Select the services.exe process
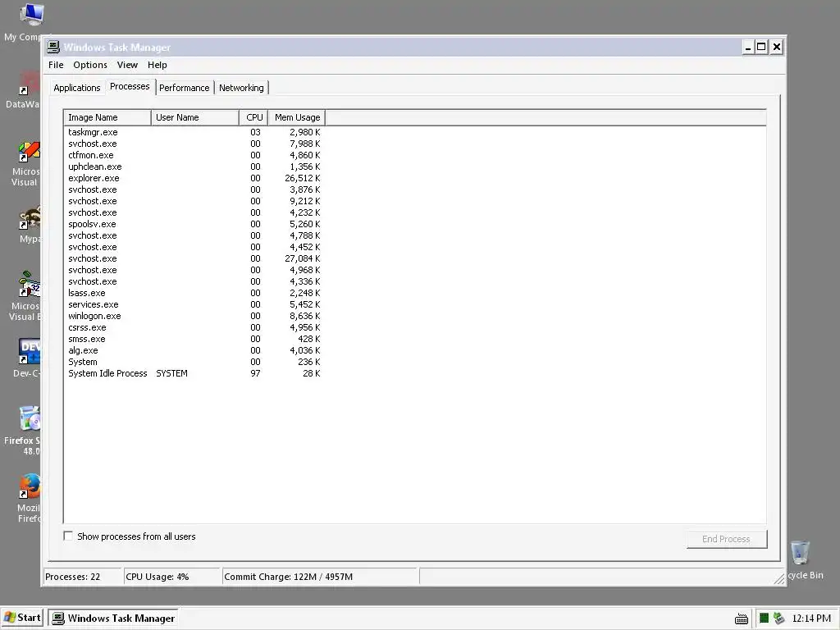The width and height of the screenshot is (840, 630). (x=194, y=304)
